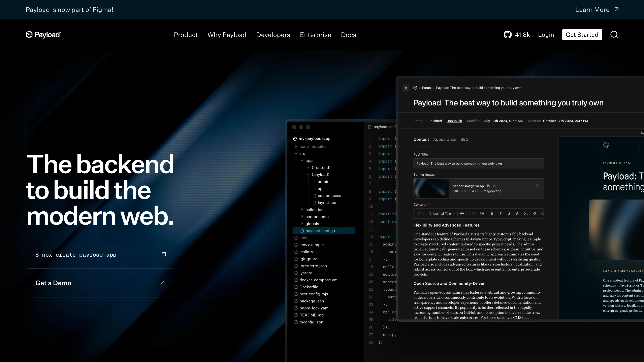
Task: Apply italic formatting to the content
Action: click(x=500, y=214)
